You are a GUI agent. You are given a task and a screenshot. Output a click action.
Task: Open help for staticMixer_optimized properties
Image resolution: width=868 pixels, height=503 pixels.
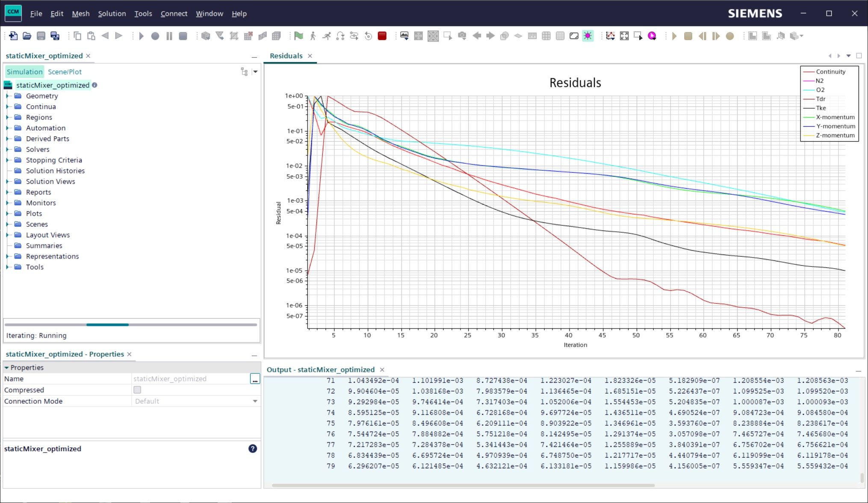[x=253, y=449]
